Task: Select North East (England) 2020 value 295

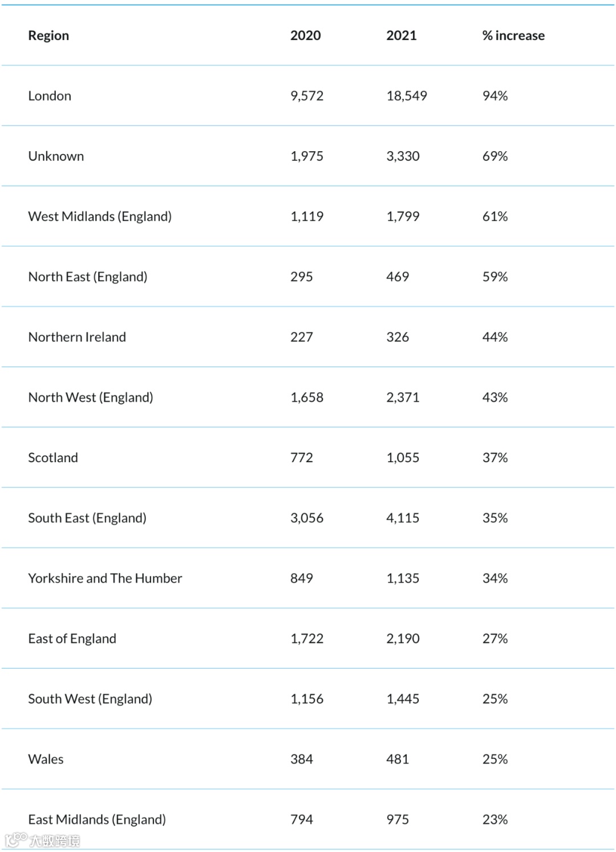Action: pos(301,277)
